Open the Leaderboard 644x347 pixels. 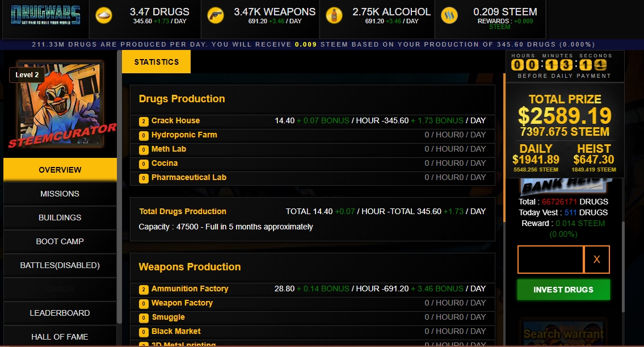click(x=60, y=313)
